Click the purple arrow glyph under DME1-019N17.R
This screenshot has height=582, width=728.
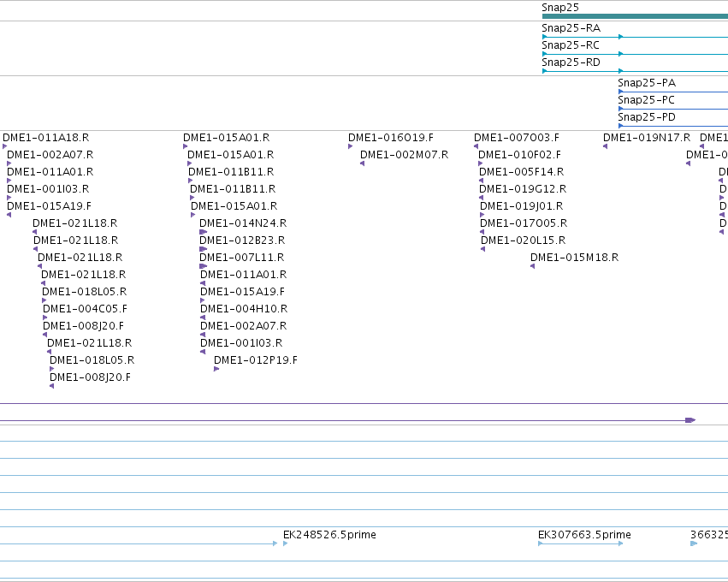605,146
